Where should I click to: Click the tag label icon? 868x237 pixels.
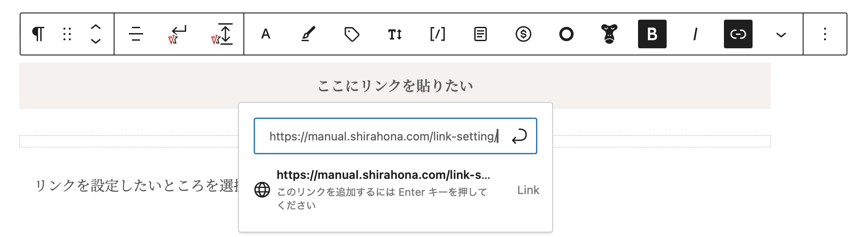pos(352,34)
